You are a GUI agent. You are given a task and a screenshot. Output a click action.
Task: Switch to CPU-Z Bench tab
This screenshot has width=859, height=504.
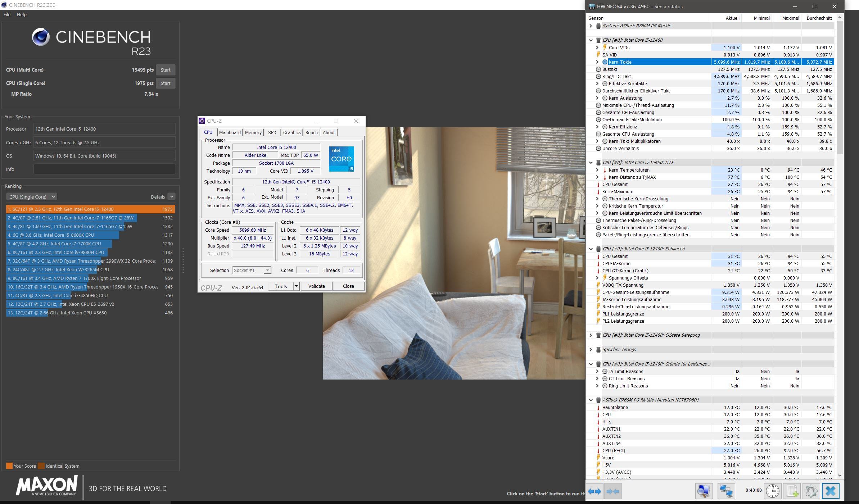(312, 132)
